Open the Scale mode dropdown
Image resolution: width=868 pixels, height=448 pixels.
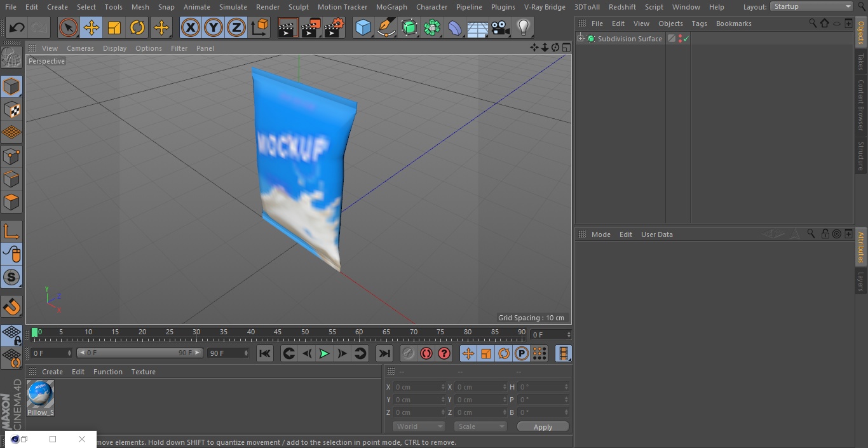pyautogui.click(x=480, y=426)
